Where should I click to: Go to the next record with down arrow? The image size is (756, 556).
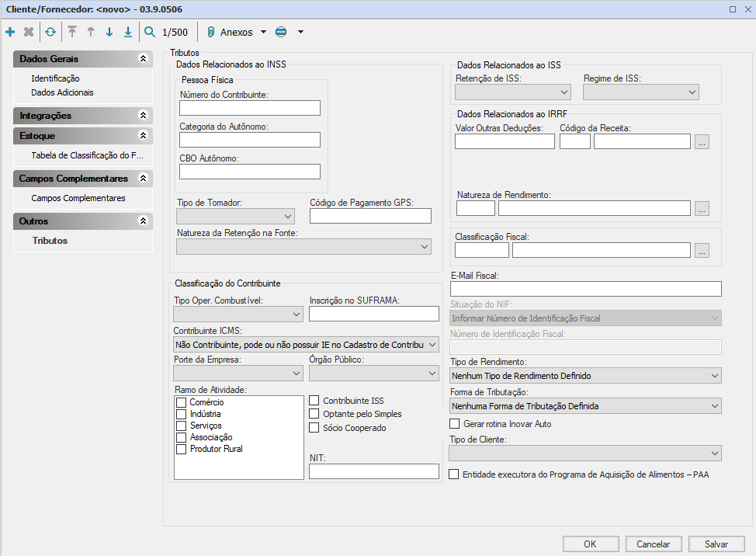(109, 32)
